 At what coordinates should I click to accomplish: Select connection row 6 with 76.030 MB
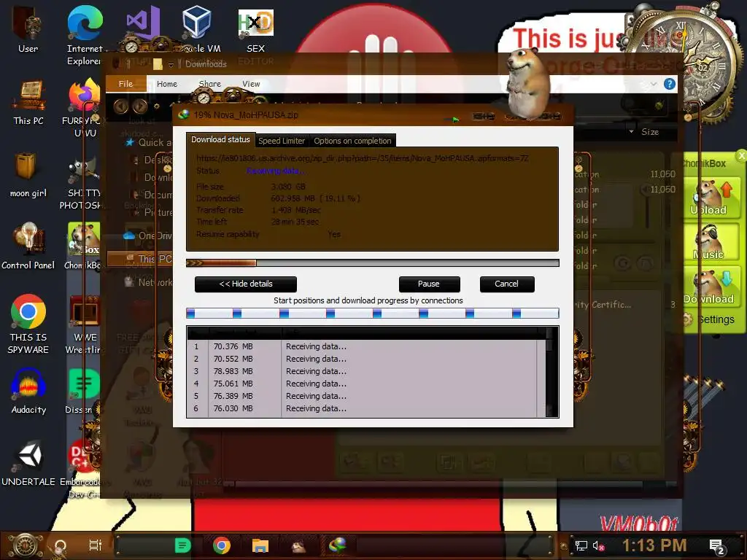362,408
